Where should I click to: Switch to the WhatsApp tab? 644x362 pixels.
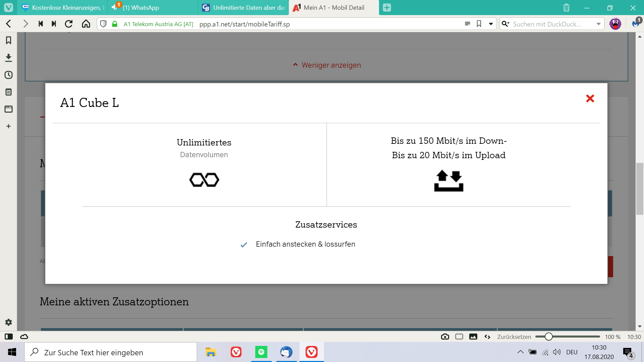point(153,7)
